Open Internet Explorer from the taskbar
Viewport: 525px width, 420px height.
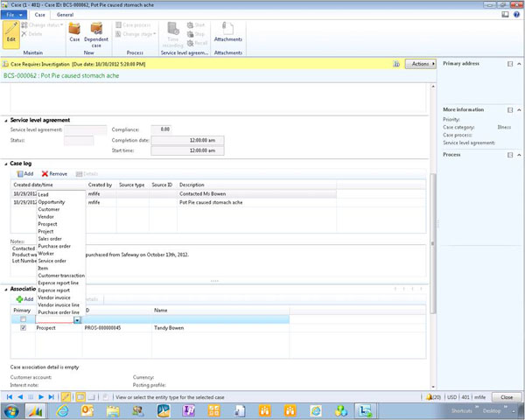[62, 410]
